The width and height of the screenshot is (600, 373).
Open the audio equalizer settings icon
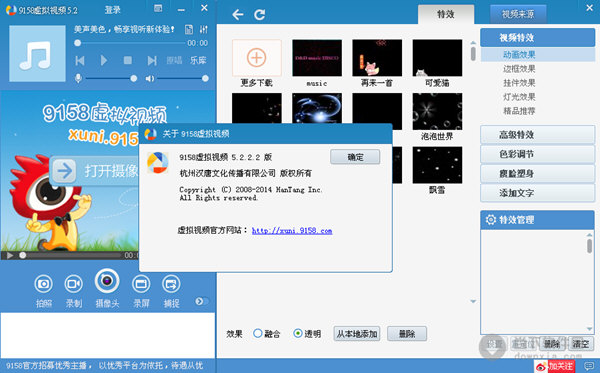pyautogui.click(x=204, y=29)
